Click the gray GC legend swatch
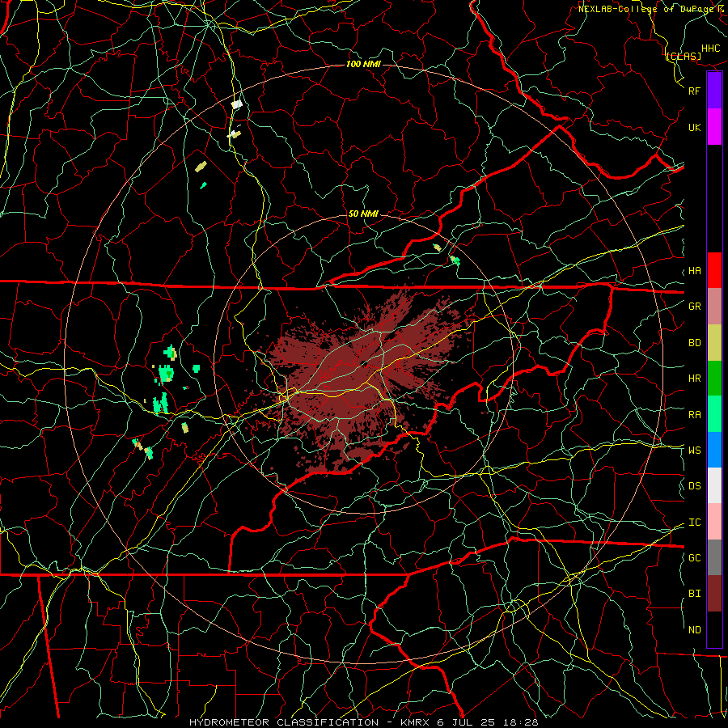 (714, 557)
